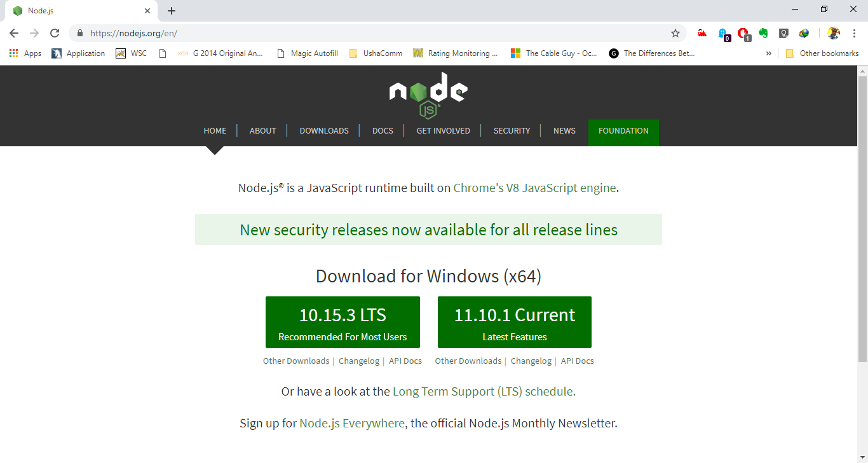
Task: Open the FOUNDATION navigation tab
Action: (623, 131)
